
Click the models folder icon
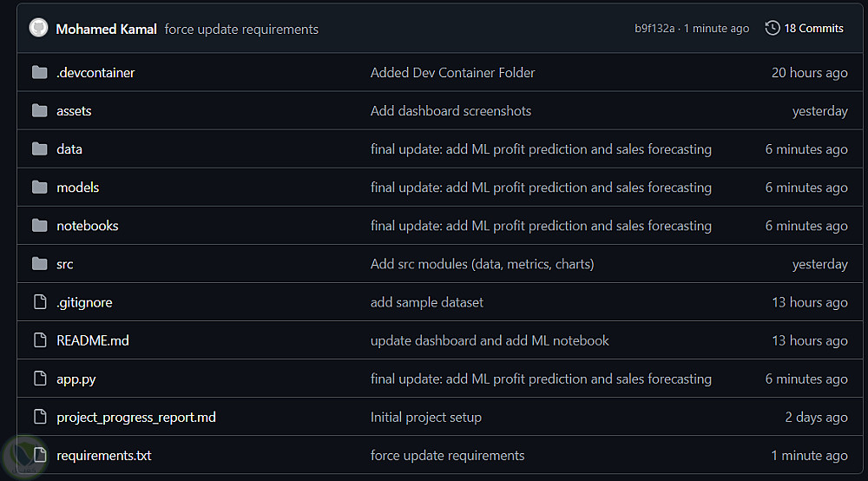click(x=39, y=188)
